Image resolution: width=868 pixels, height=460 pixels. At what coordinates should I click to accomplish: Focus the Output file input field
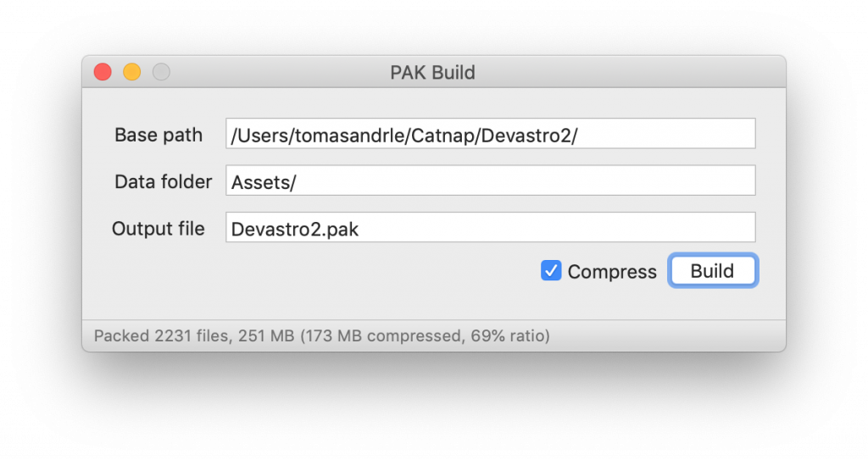[491, 227]
